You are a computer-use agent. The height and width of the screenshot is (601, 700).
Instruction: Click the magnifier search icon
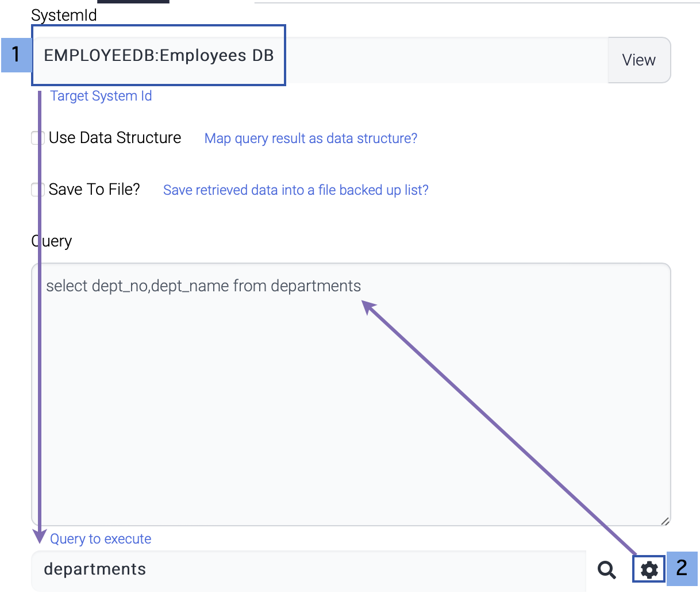click(606, 569)
